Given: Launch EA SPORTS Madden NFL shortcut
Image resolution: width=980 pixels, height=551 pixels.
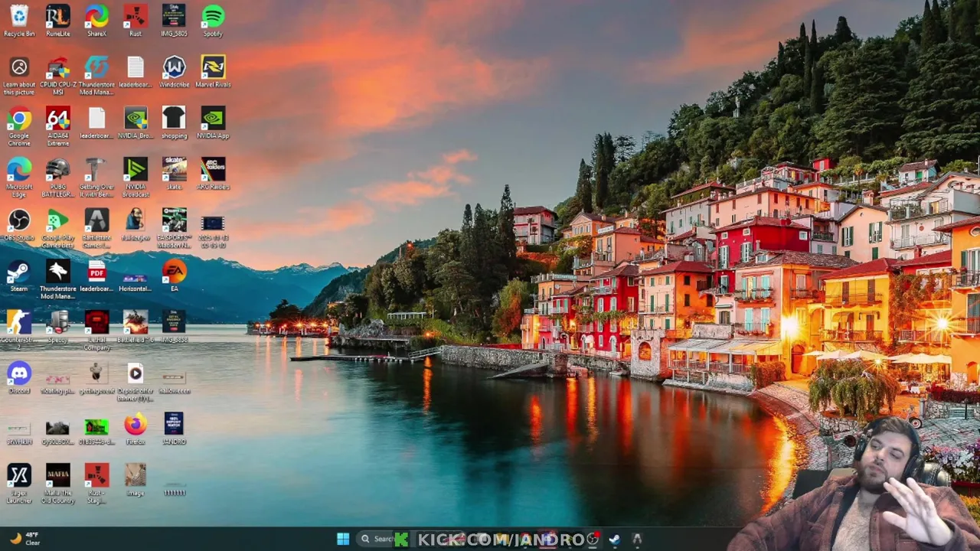Looking at the screenshot, I should pos(174,228).
